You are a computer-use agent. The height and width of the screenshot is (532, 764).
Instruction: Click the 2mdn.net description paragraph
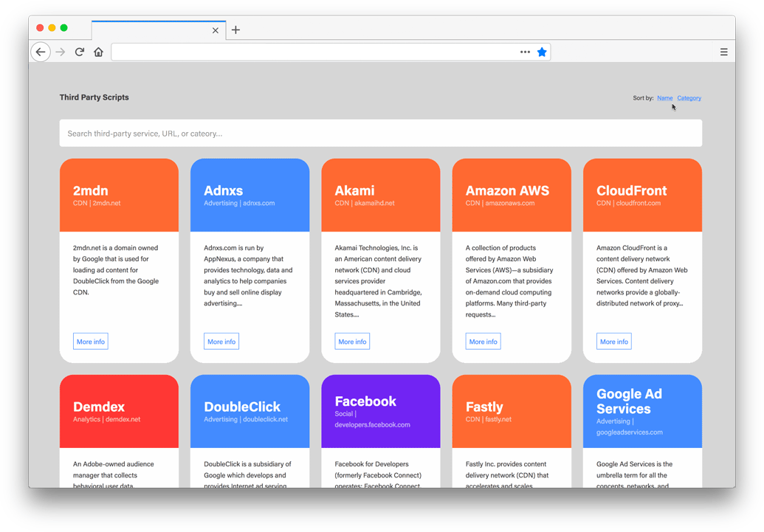[116, 270]
